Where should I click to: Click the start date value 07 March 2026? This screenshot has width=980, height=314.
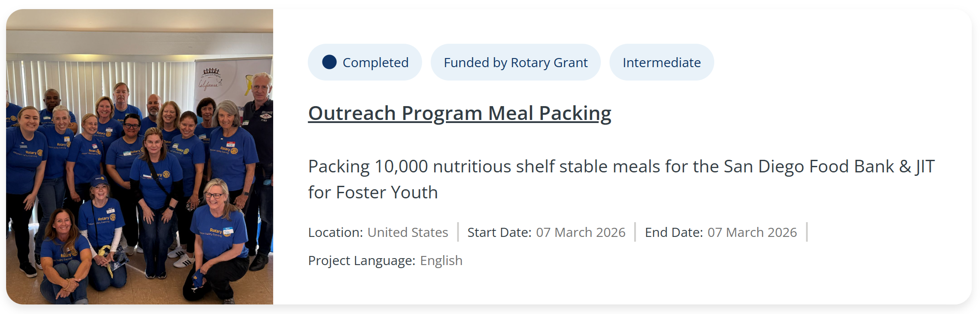tap(580, 233)
